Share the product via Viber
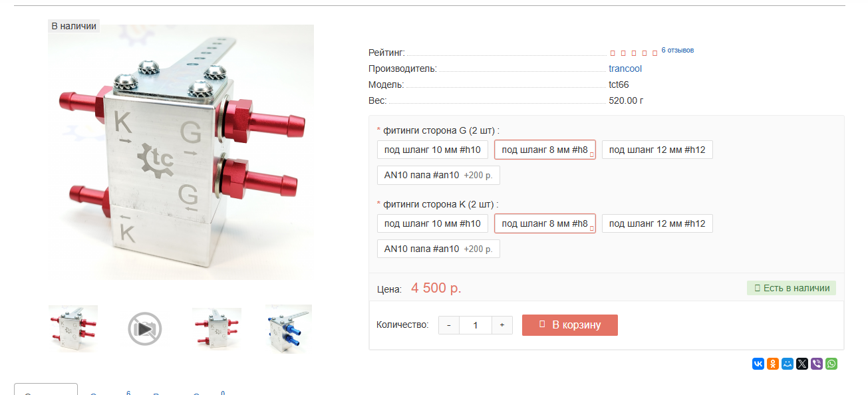This screenshot has width=868, height=395. click(817, 364)
